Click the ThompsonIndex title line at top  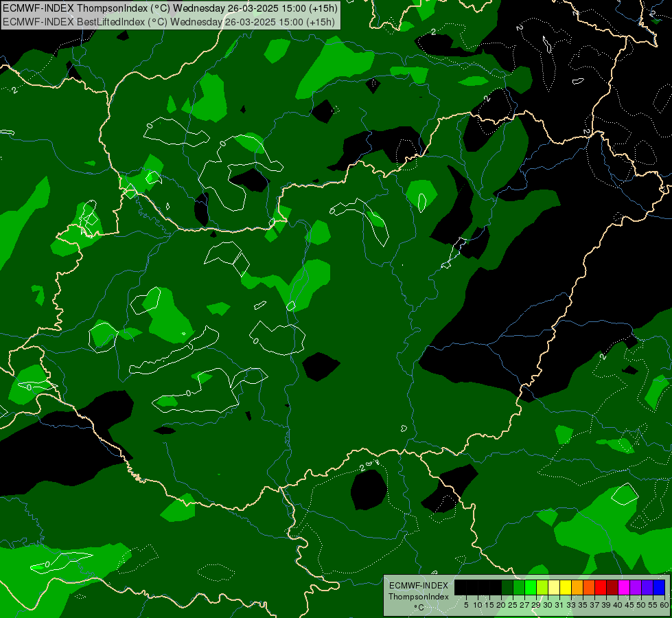tap(170, 8)
